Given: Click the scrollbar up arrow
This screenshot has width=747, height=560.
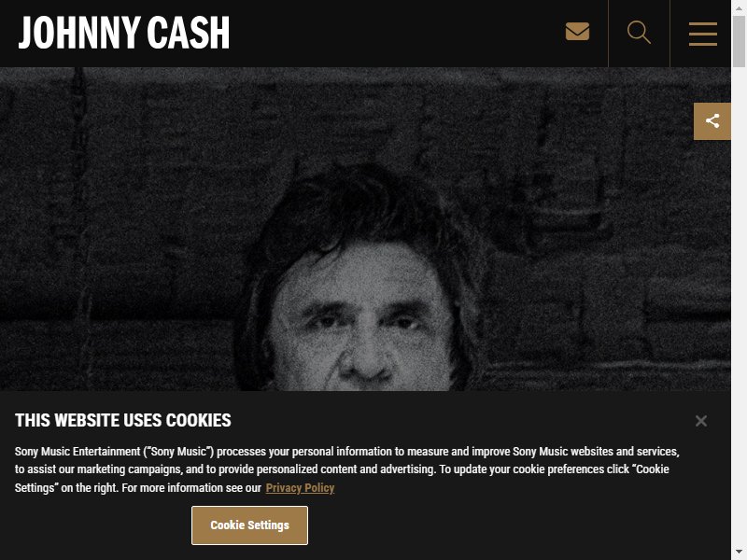Looking at the screenshot, I should tap(739, 7).
